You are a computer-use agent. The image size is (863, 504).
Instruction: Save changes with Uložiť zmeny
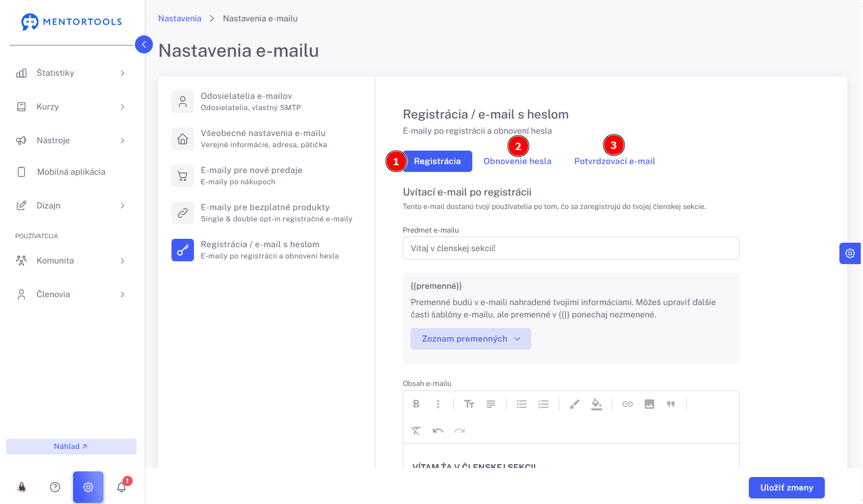(787, 488)
